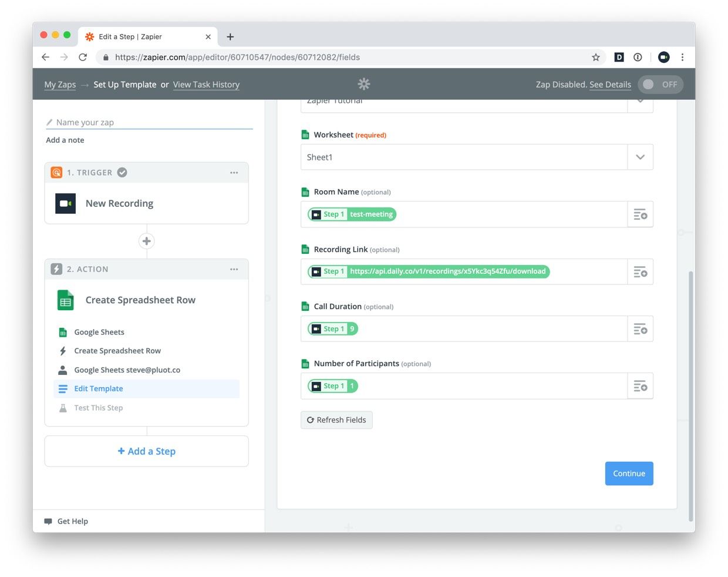Open the Trigger step three-dot menu
This screenshot has width=728, height=577.
point(234,173)
